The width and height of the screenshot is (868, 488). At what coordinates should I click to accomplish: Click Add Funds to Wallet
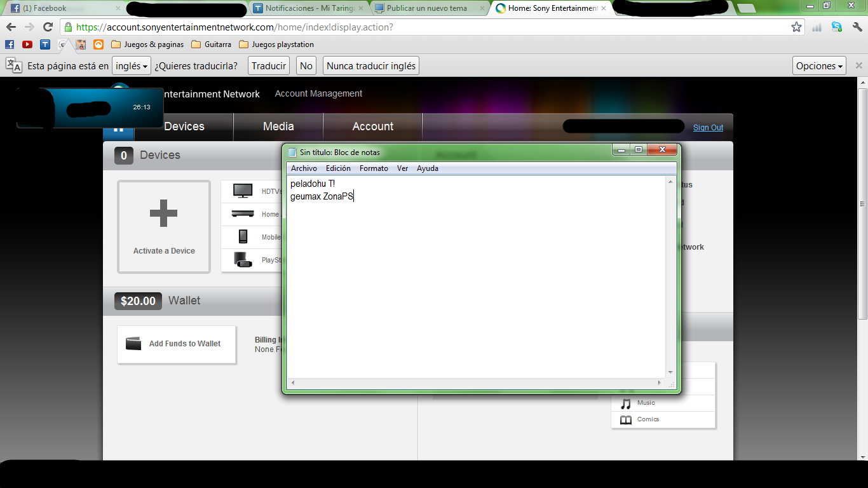point(177,344)
